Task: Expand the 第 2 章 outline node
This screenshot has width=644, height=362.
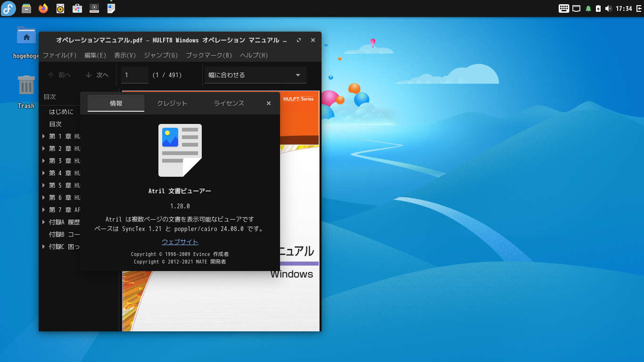Action: [x=44, y=148]
